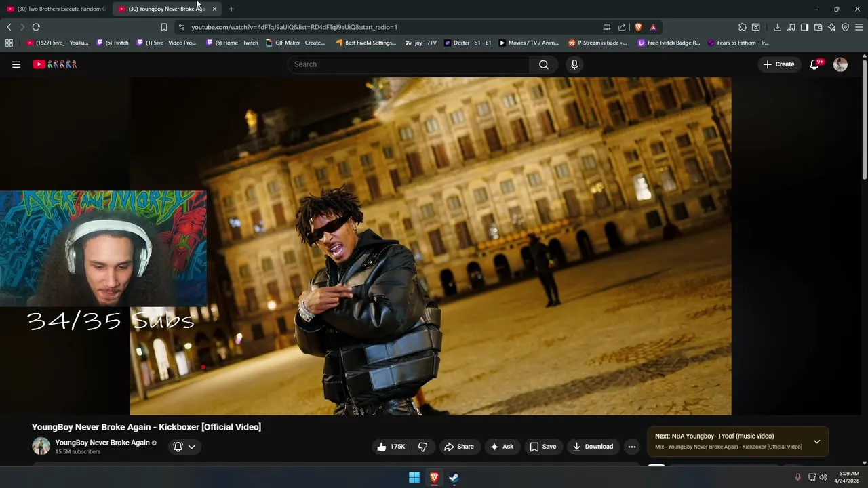Click the install app icon in address bar

(606, 27)
